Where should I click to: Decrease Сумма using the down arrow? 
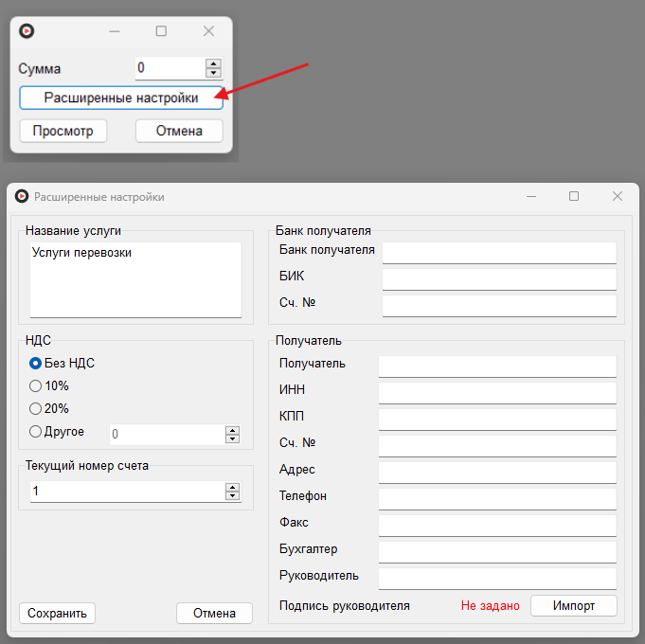(213, 73)
